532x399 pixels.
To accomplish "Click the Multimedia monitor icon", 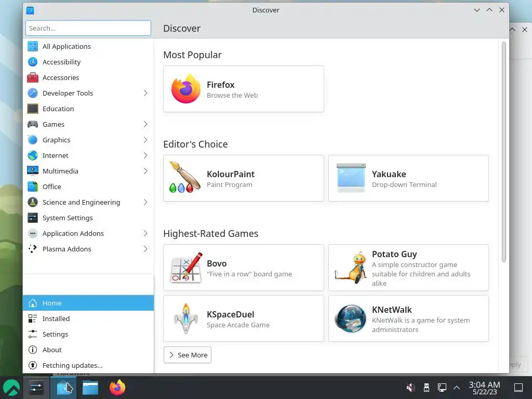I will pos(33,171).
